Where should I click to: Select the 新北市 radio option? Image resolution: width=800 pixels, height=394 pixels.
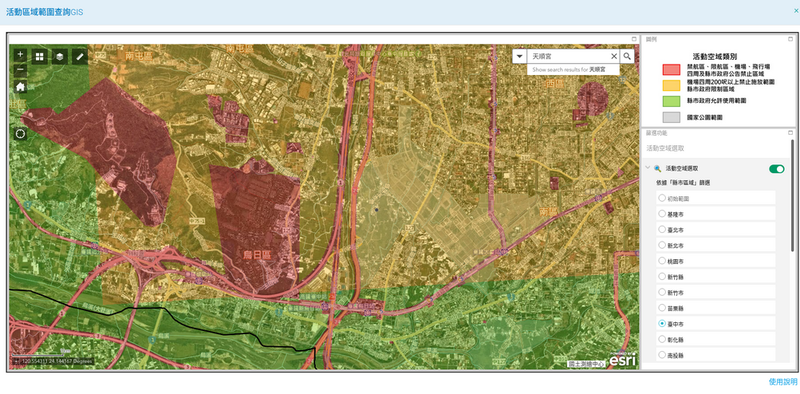click(x=662, y=245)
